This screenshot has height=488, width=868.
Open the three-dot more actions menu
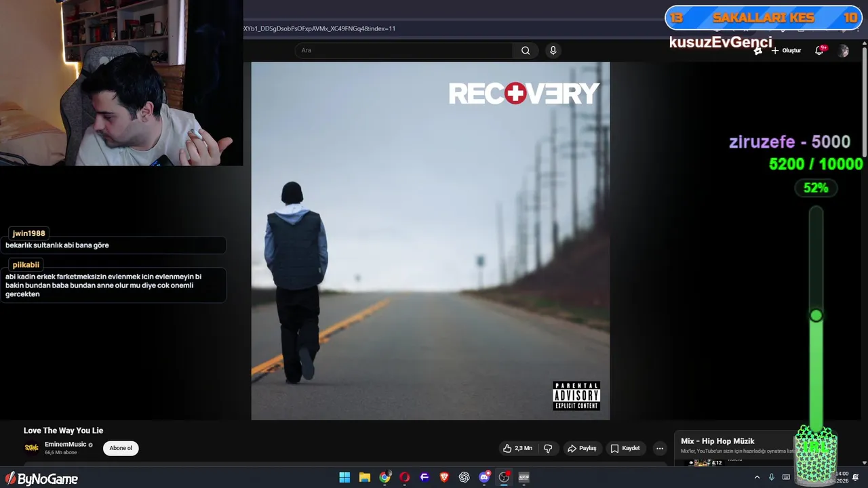point(659,448)
